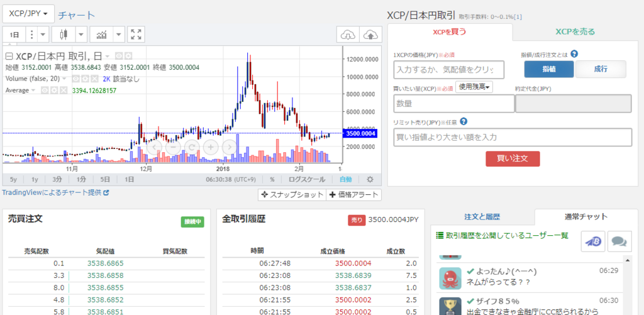Image resolution: width=644 pixels, height=315 pixels.
Task: Open the XCP/JPY currency pair dropdown
Action: pyautogui.click(x=28, y=14)
